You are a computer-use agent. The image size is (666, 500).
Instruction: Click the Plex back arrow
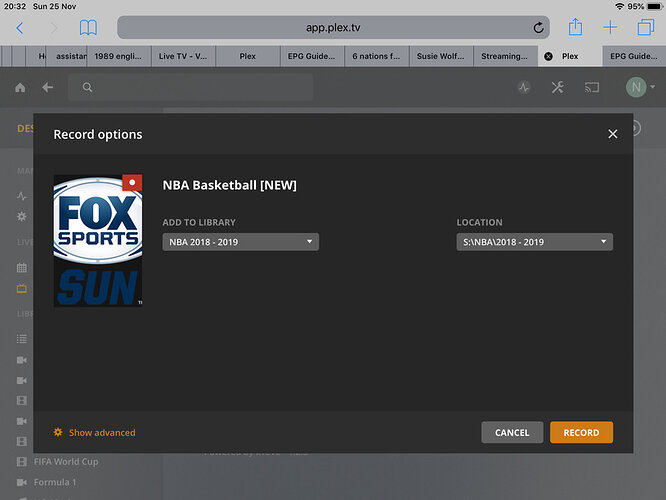[48, 88]
